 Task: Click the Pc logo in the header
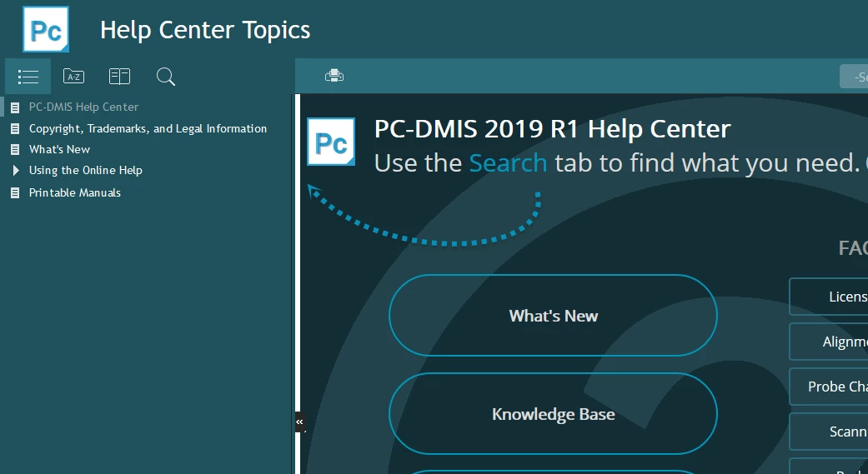click(x=46, y=29)
